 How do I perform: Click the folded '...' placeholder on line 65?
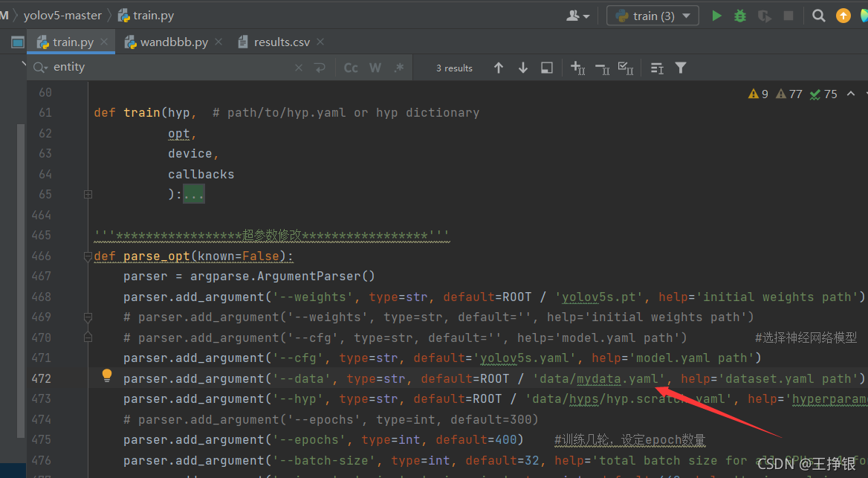(x=194, y=195)
